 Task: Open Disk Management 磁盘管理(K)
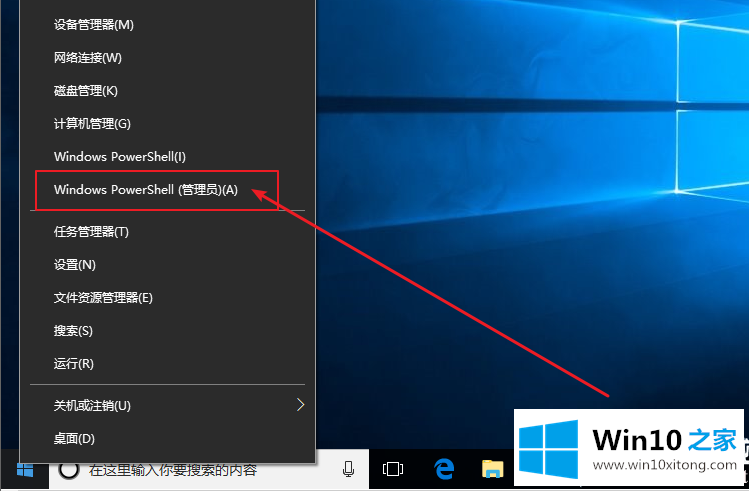[x=167, y=91]
